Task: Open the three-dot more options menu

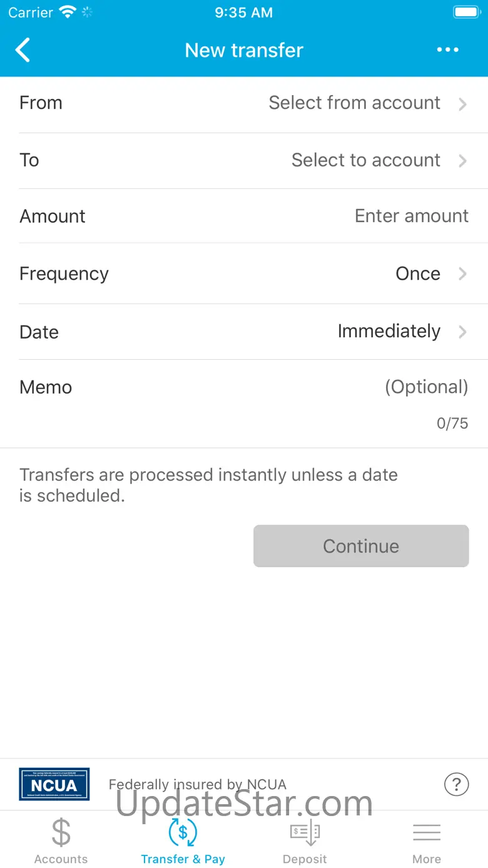Action: [448, 50]
